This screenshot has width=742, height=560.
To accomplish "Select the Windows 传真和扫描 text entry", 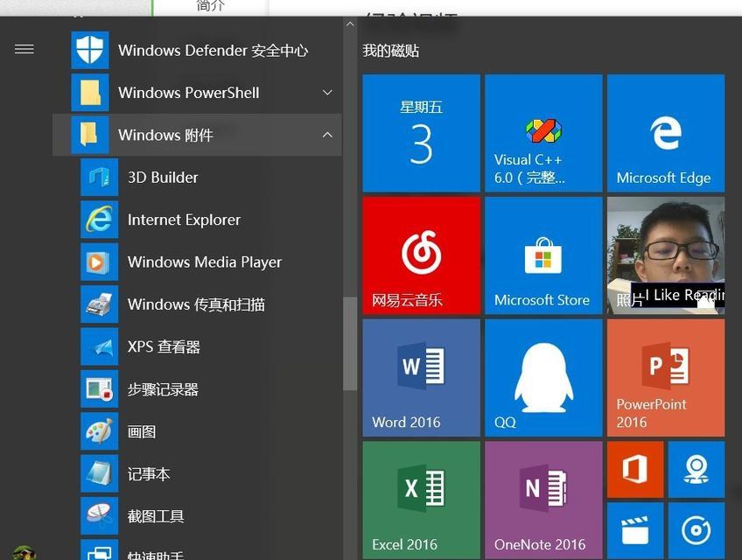I will (x=196, y=304).
